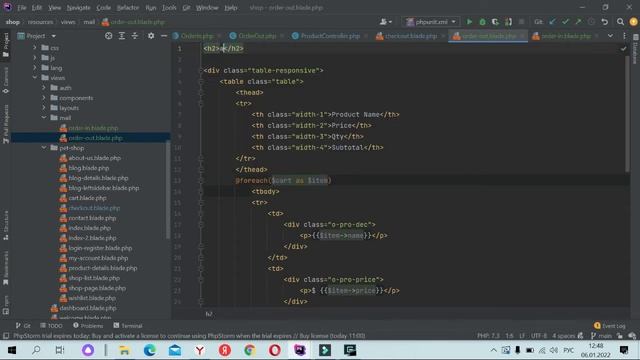
Task: Switch to ProductController.php tab
Action: click(330, 36)
